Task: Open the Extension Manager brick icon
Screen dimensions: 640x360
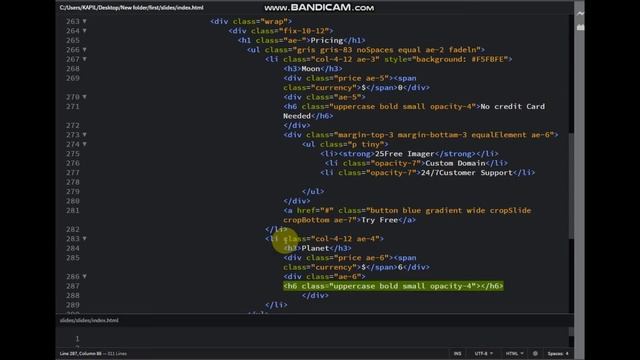Action: pyautogui.click(x=580, y=27)
